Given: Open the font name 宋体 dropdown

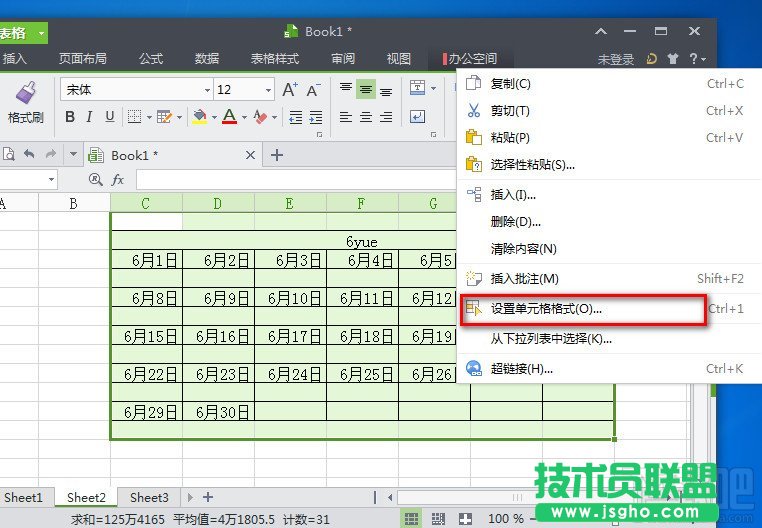Looking at the screenshot, I should point(207,90).
